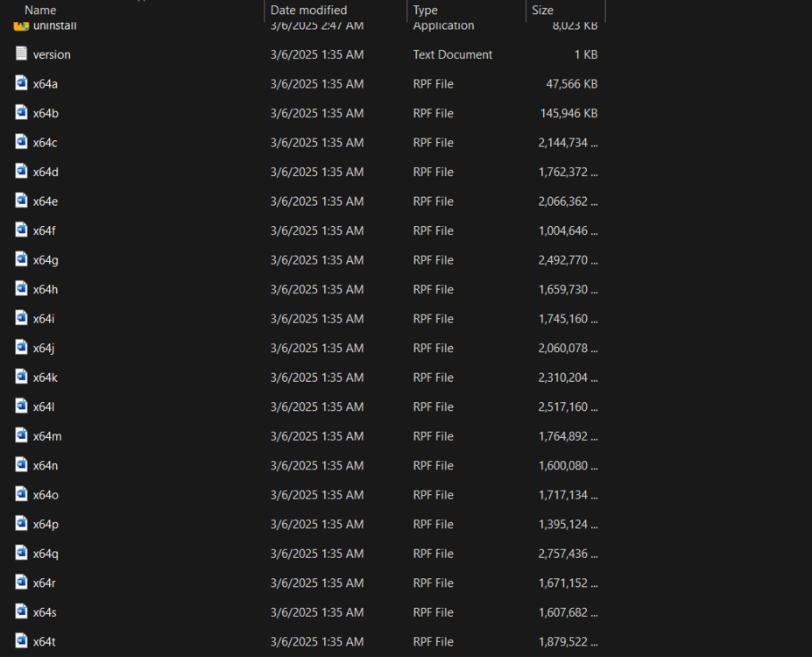This screenshot has width=812, height=657.
Task: Sort files by the Name column
Action: [40, 10]
